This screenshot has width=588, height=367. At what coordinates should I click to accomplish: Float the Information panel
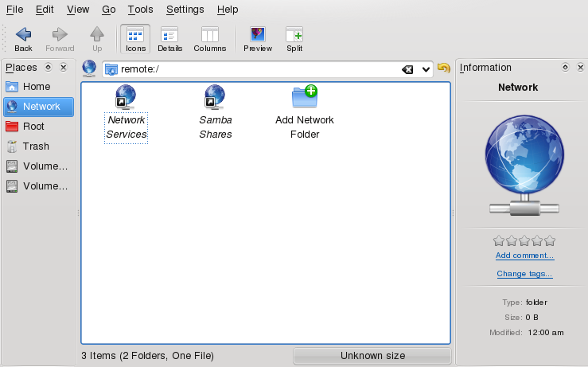(565, 67)
